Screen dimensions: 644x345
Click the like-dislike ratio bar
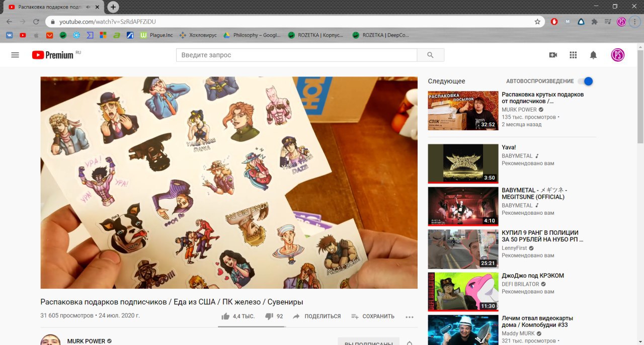252,326
